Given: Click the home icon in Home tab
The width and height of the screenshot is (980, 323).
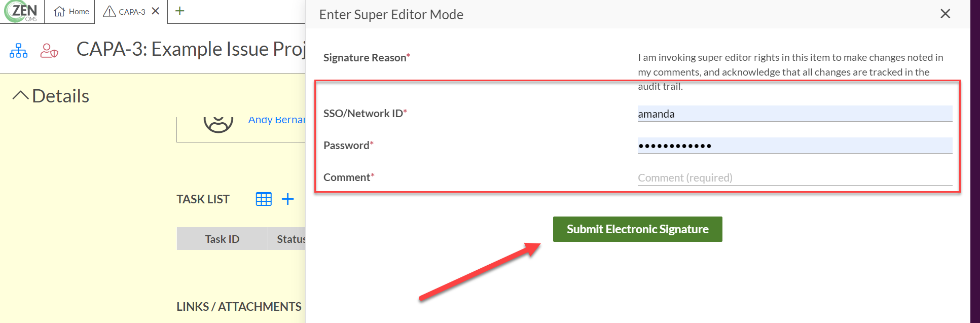Looking at the screenshot, I should [59, 11].
